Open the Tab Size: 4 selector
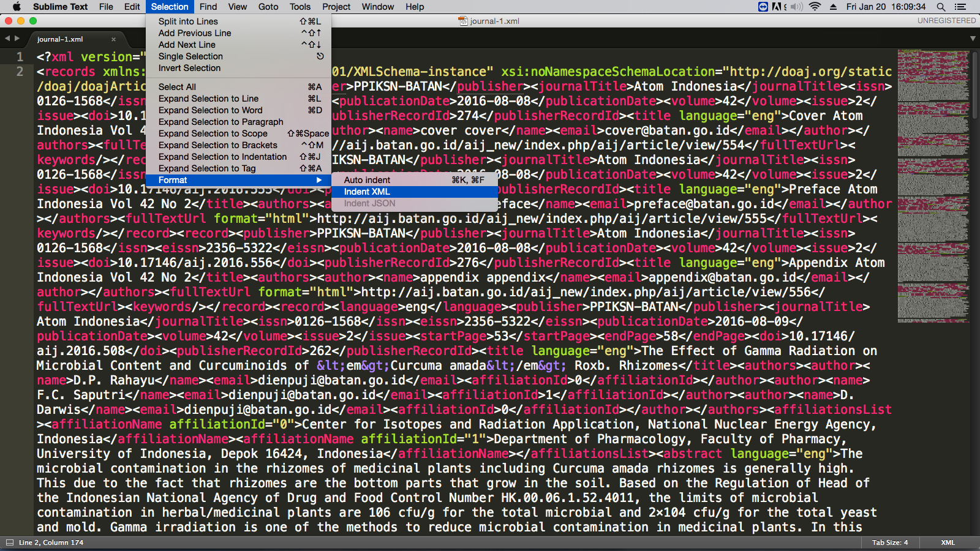 pos(890,542)
